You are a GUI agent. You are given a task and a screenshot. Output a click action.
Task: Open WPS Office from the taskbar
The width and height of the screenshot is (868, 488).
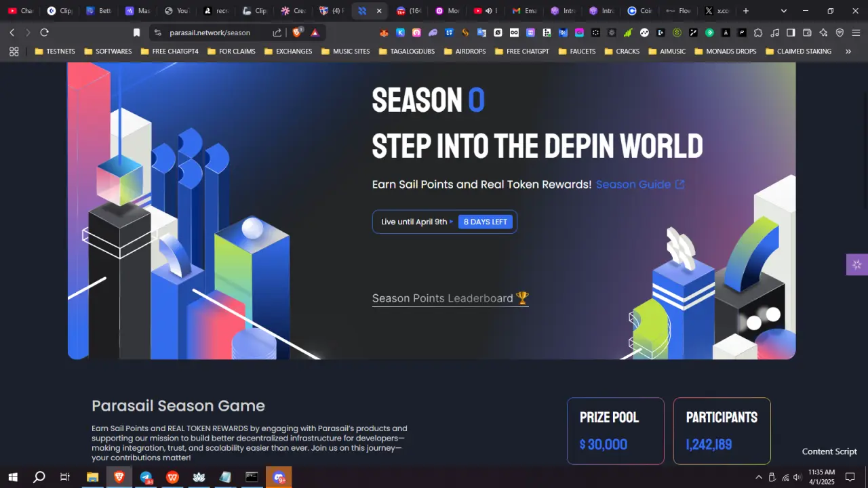pos(172,477)
